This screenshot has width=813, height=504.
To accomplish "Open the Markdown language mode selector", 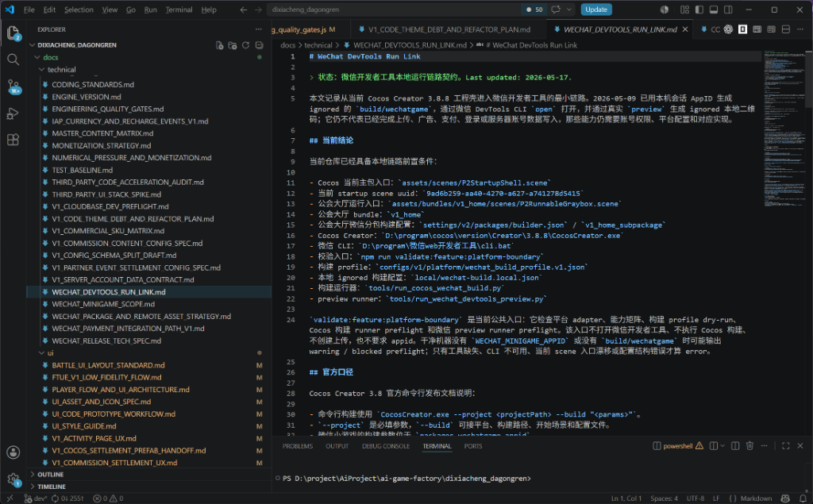I will [x=756, y=498].
